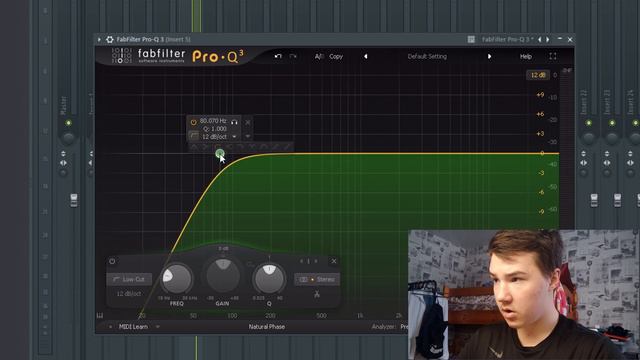Select the previous band in the band panel
The width and height of the screenshot is (640, 360).
(x=302, y=261)
